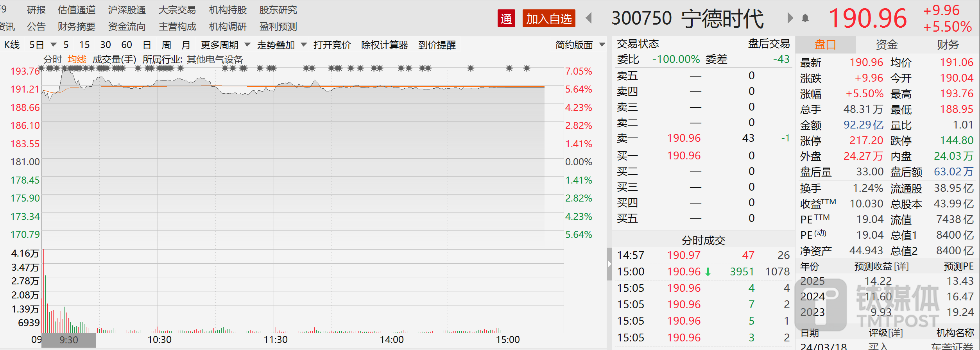The width and height of the screenshot is (980, 350).
Task: Select the 日 daily period
Action: pyautogui.click(x=147, y=45)
